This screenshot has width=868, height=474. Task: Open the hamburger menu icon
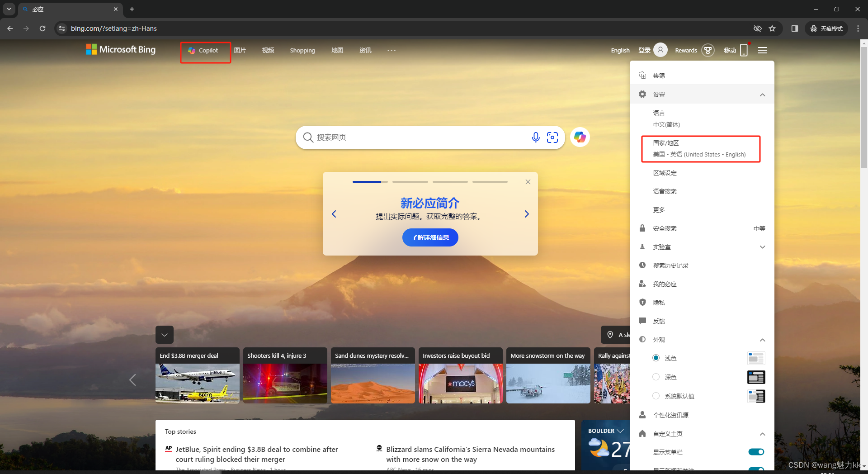(763, 50)
